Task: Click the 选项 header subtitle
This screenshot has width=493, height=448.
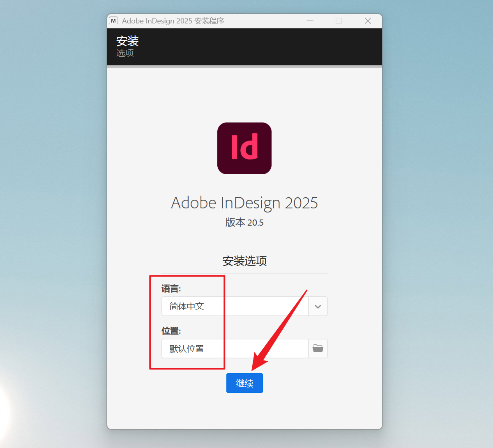Action: (x=125, y=53)
